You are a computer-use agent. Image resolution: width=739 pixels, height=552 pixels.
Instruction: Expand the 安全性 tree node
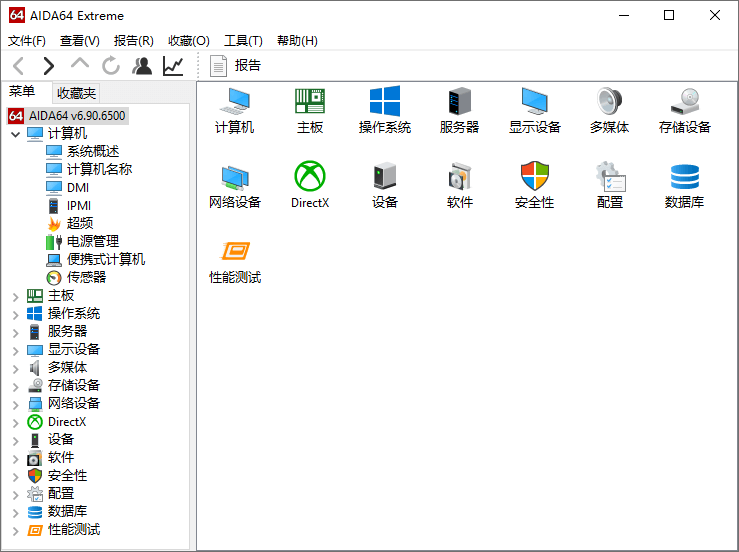[x=16, y=476]
